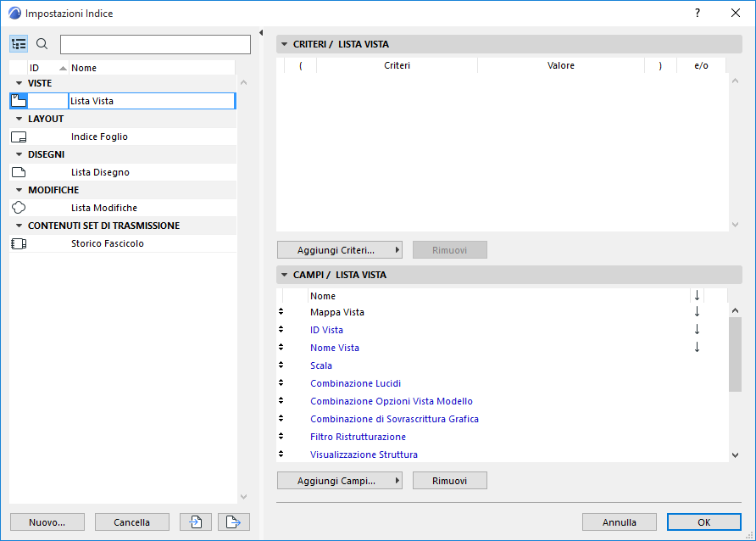Screen dimensions: 756x541
Task: Click the Nuovo... button
Action: tap(47, 522)
